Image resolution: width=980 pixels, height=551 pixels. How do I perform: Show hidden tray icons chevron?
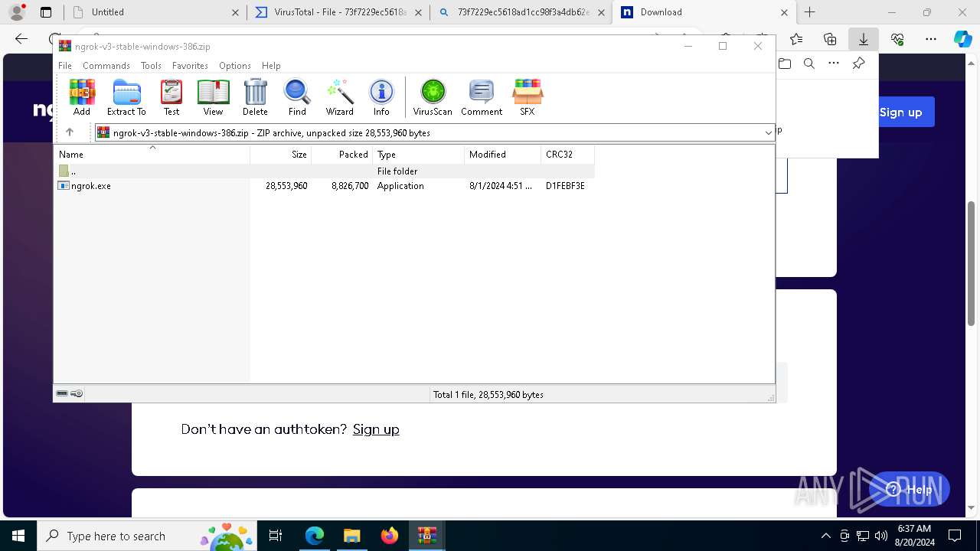pyautogui.click(x=826, y=536)
